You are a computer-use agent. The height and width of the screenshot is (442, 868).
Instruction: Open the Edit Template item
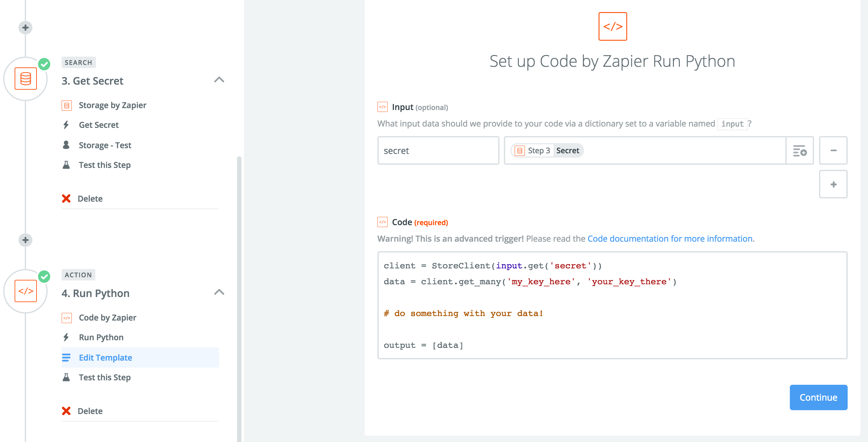click(140, 357)
